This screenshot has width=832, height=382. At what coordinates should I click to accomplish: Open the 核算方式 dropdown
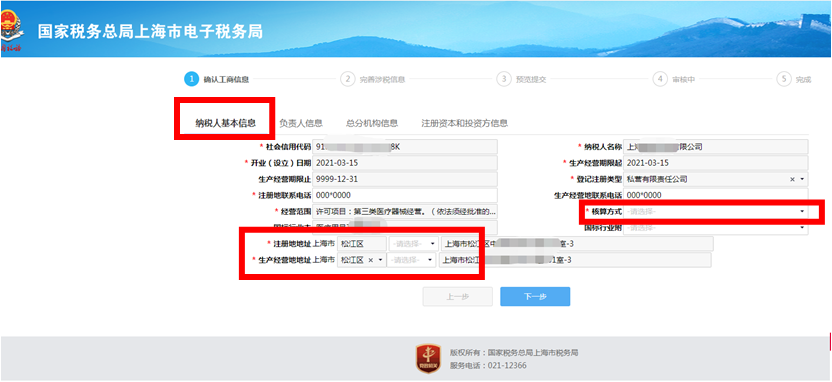point(715,211)
